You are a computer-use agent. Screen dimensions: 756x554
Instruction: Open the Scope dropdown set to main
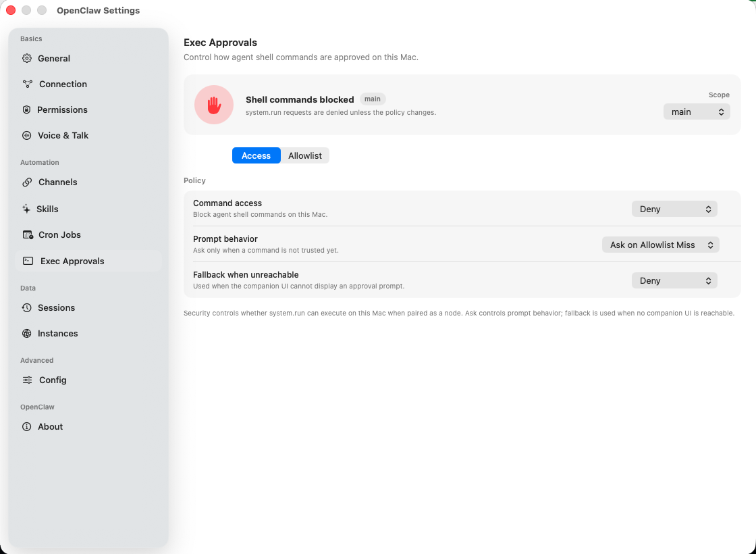pos(697,112)
